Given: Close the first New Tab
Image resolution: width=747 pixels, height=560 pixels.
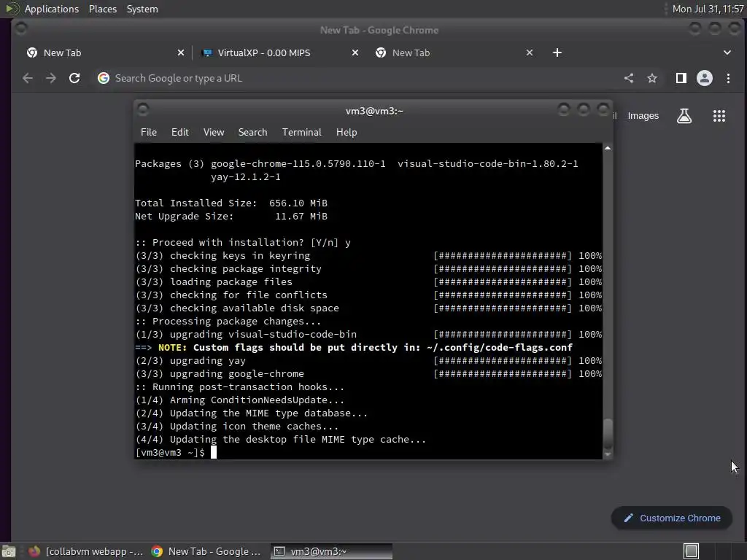Looking at the screenshot, I should (x=181, y=52).
